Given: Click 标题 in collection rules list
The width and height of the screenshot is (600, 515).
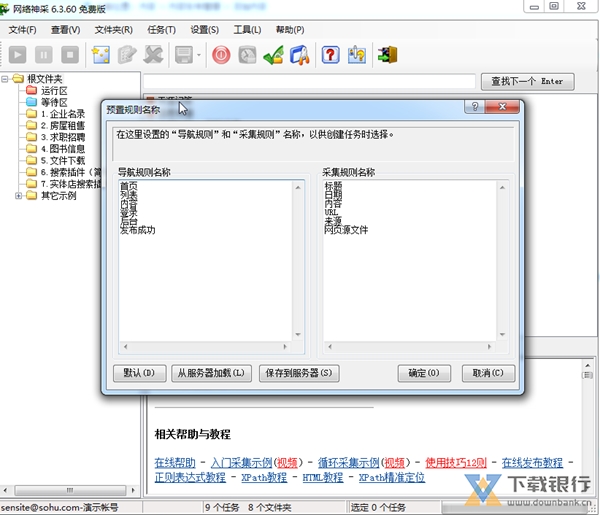Looking at the screenshot, I should [x=333, y=186].
